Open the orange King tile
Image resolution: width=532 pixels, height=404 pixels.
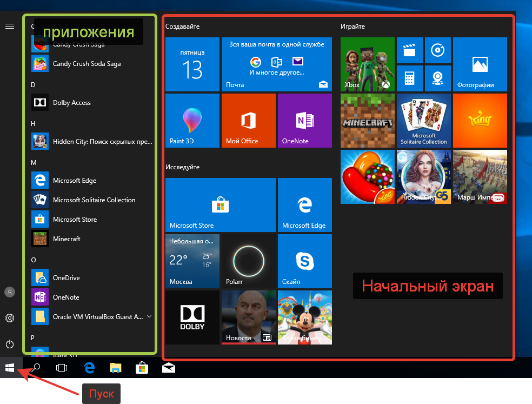[x=480, y=121]
